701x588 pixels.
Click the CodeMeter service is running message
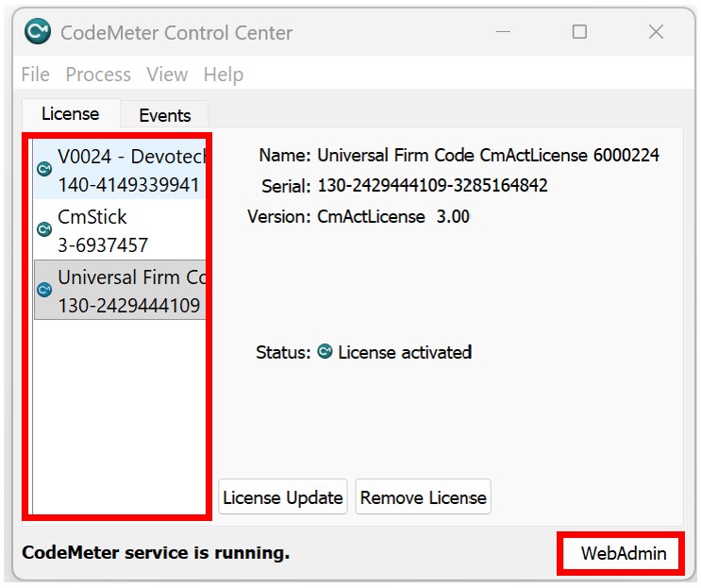pyautogui.click(x=156, y=553)
